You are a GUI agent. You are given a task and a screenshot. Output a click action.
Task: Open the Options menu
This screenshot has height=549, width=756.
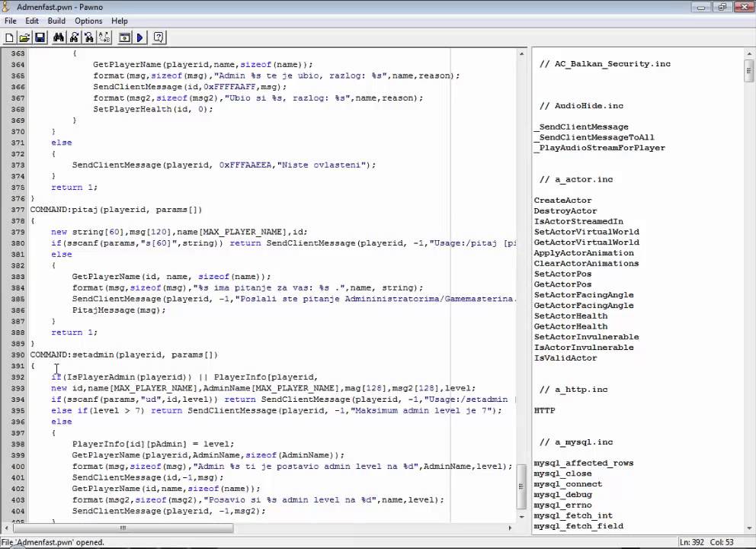[x=88, y=21]
